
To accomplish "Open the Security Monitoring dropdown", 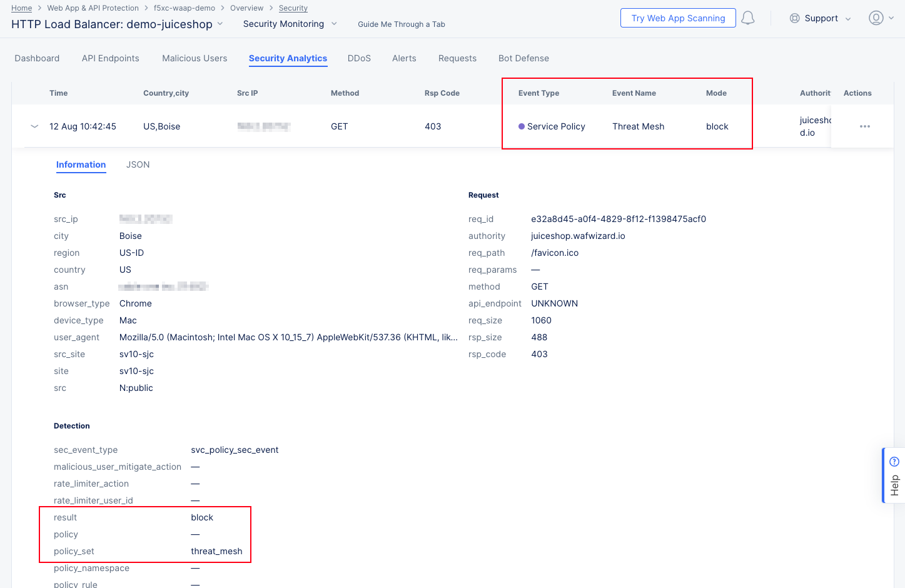I will pyautogui.click(x=334, y=23).
